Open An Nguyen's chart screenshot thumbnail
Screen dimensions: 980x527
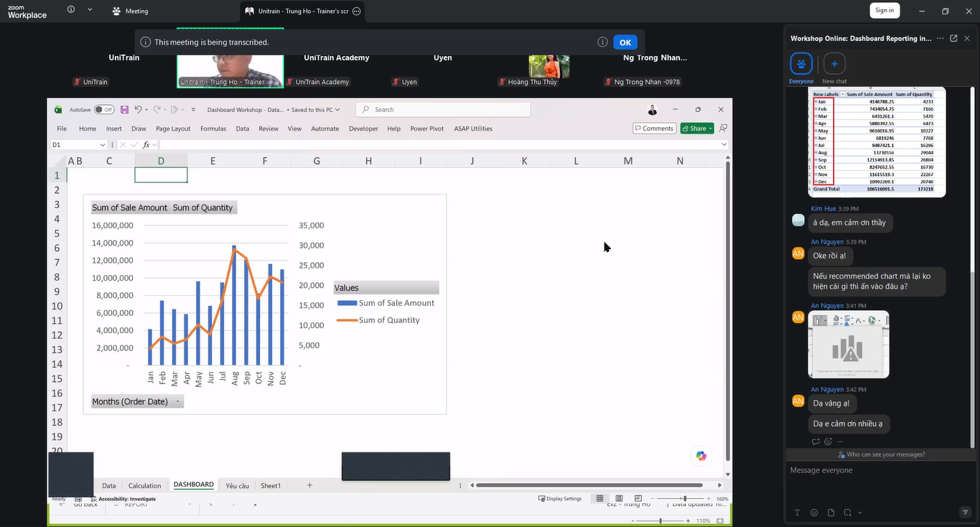tap(849, 345)
